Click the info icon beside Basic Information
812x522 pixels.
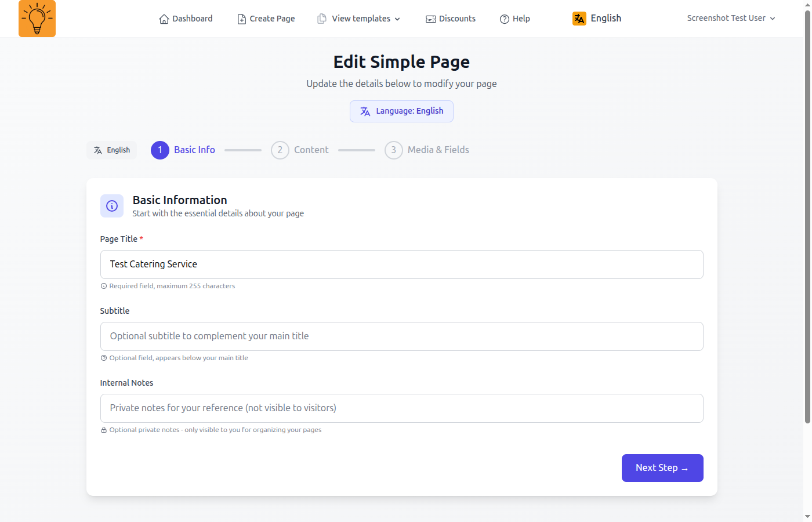[112, 206]
